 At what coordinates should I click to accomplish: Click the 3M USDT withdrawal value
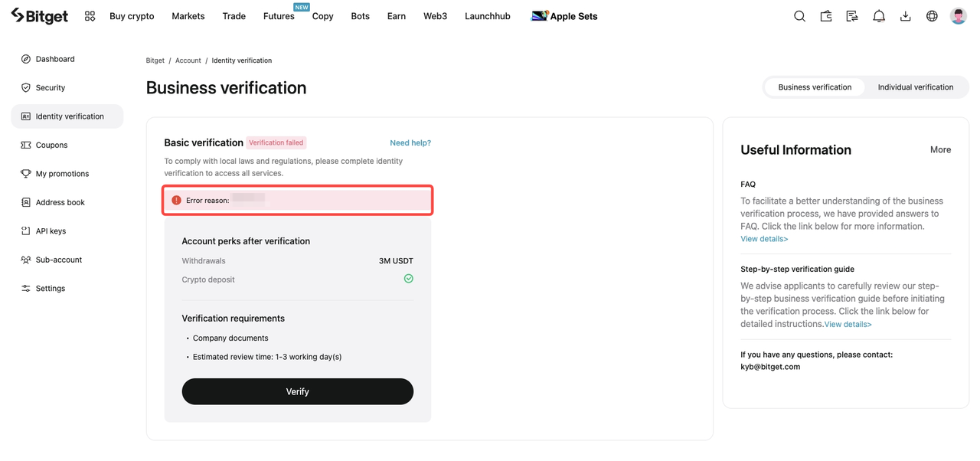[396, 261]
